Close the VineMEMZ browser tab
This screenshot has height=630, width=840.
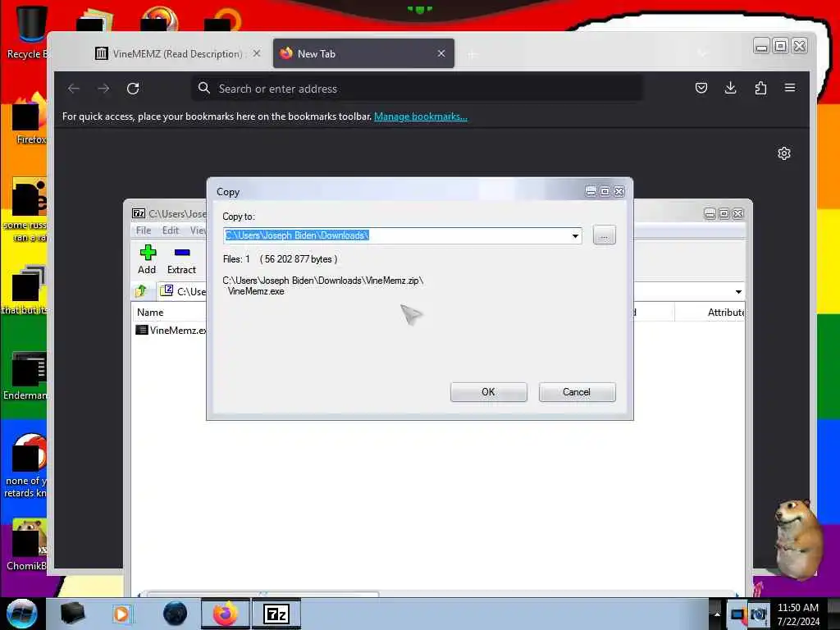257,53
